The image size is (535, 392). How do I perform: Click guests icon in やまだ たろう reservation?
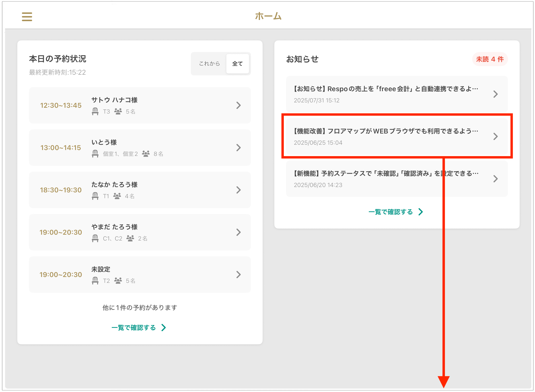[130, 238]
